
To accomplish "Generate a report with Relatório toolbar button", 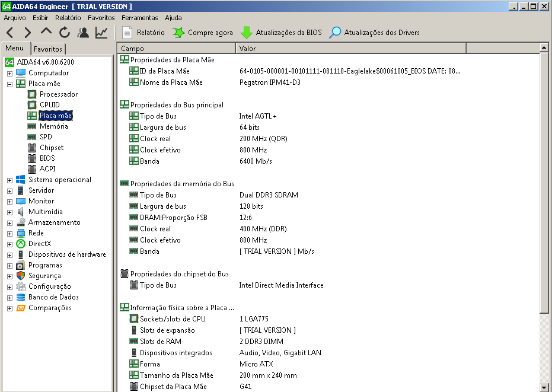I will coord(143,33).
